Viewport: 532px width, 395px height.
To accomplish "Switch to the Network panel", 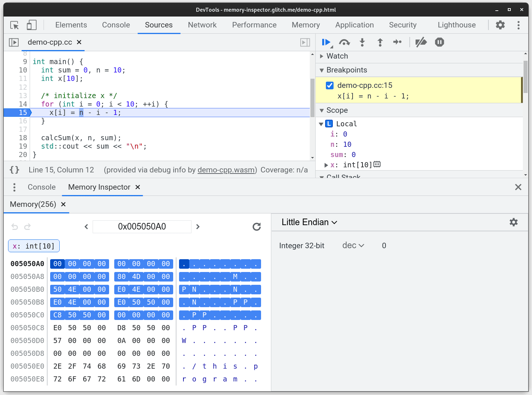I will (x=202, y=25).
